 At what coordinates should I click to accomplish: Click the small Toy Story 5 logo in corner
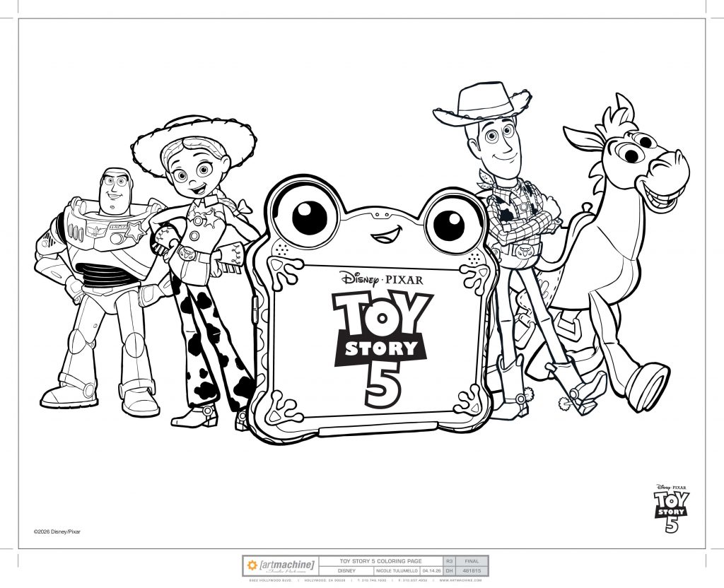tap(672, 508)
